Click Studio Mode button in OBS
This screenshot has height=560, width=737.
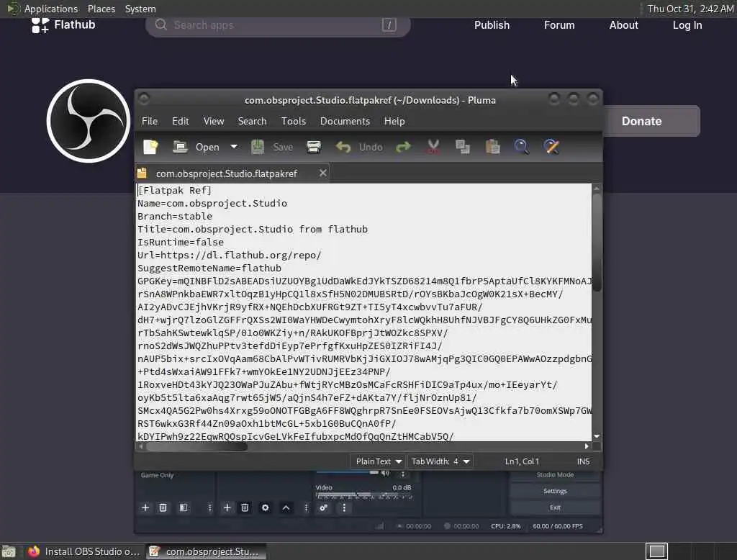(x=555, y=475)
